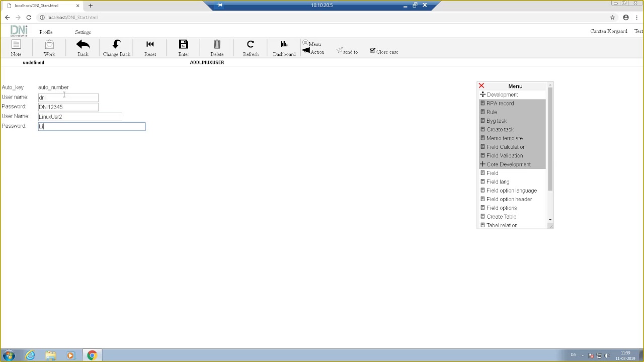Open Field option header entry

(x=509, y=199)
